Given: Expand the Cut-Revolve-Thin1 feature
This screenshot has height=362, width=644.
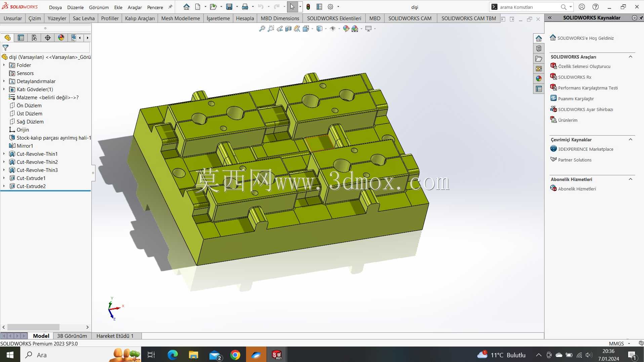Looking at the screenshot, I should [4, 154].
